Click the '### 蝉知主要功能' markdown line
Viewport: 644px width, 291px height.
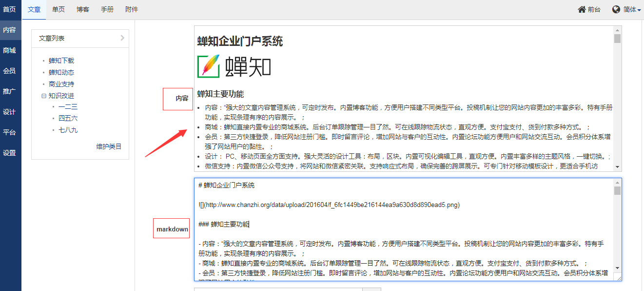coord(224,224)
